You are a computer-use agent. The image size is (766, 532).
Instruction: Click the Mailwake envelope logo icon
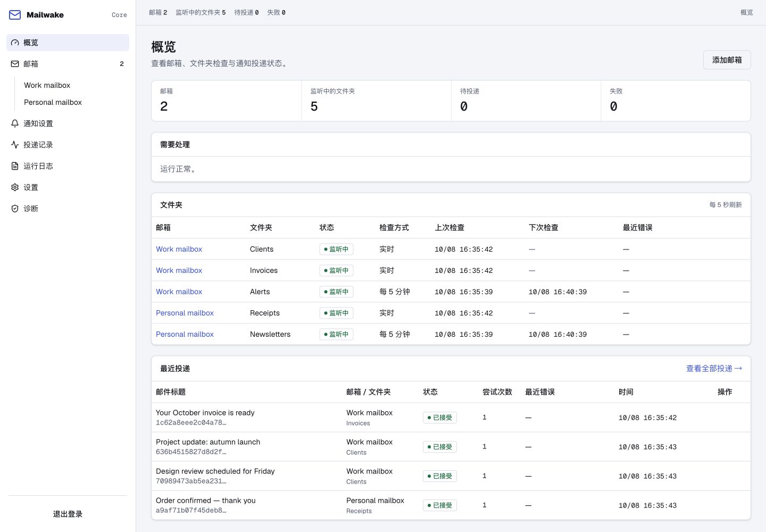[15, 15]
